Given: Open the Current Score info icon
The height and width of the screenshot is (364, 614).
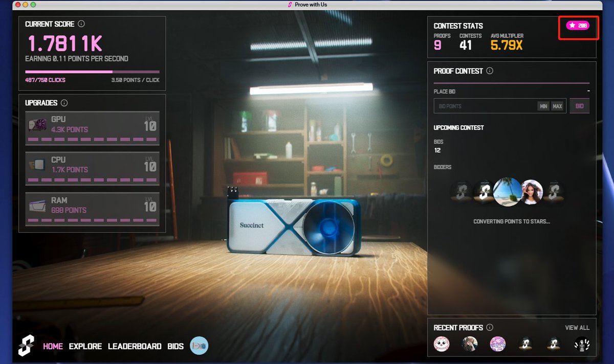Looking at the screenshot, I should pyautogui.click(x=81, y=24).
